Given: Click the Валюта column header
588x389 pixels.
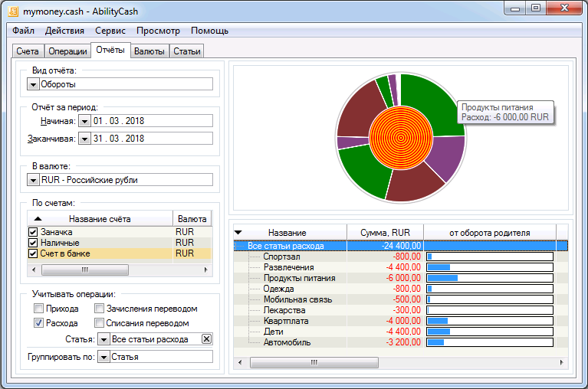Looking at the screenshot, I should click(x=192, y=219).
